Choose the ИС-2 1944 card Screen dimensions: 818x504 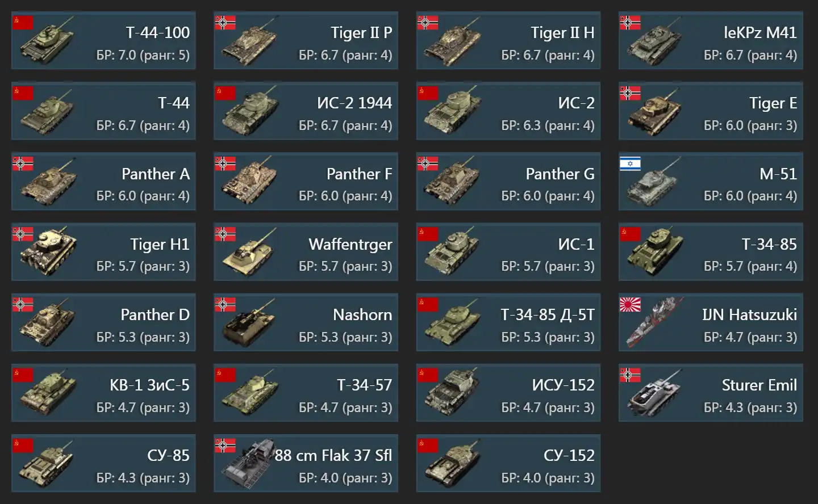306,111
